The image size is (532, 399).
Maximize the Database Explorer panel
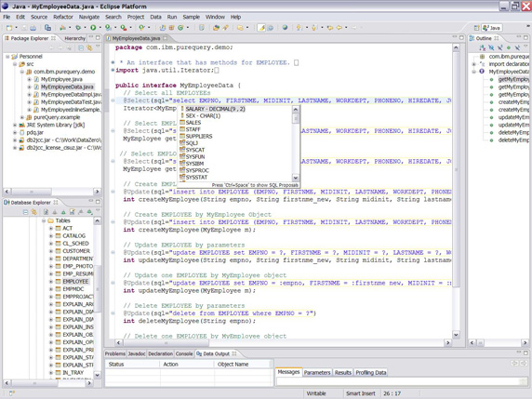98,202
